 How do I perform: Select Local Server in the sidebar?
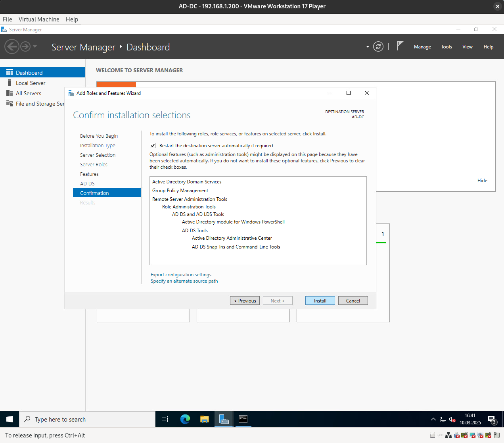[x=31, y=83]
